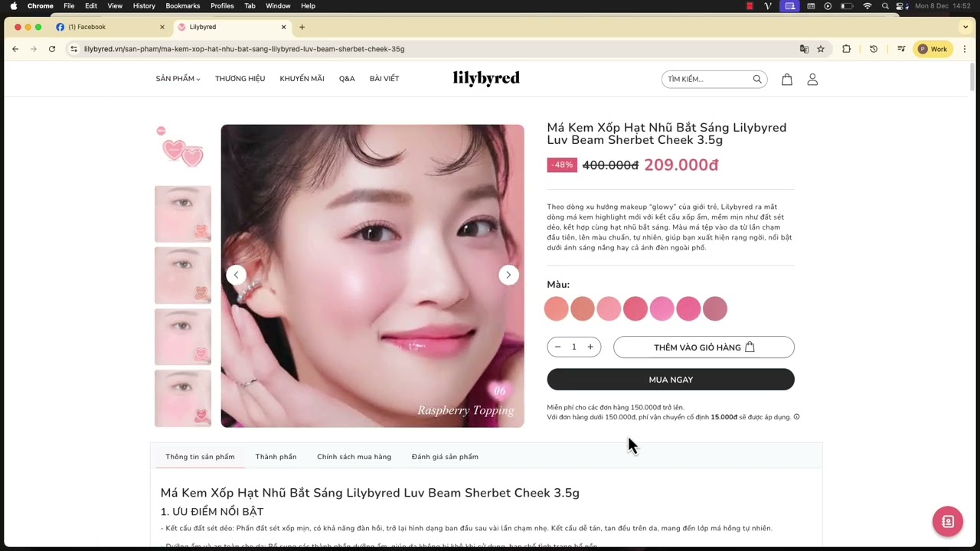Open the macOS Wi-Fi status icon
This screenshot has height=551, width=980.
pos(867,5)
